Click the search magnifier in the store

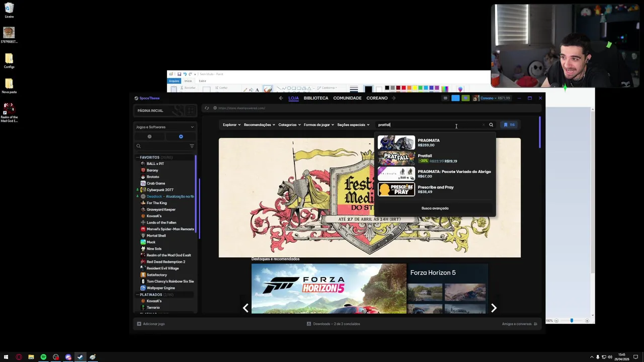coord(491,125)
